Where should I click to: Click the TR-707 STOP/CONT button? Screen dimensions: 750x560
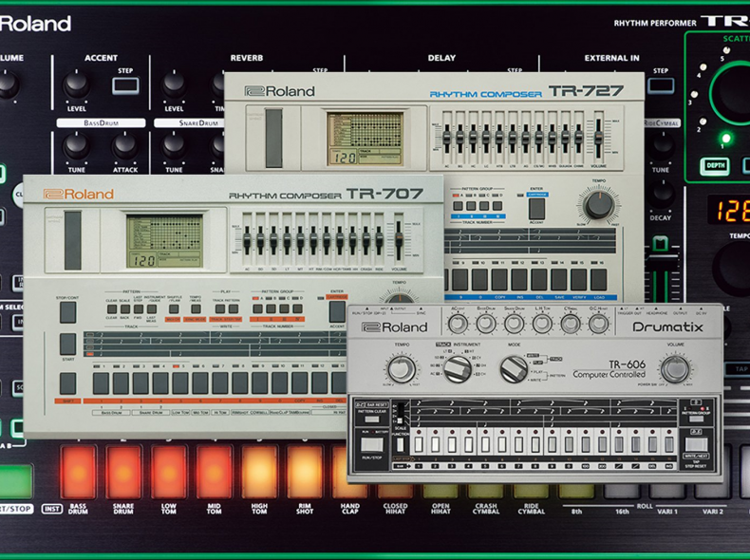click(x=68, y=312)
